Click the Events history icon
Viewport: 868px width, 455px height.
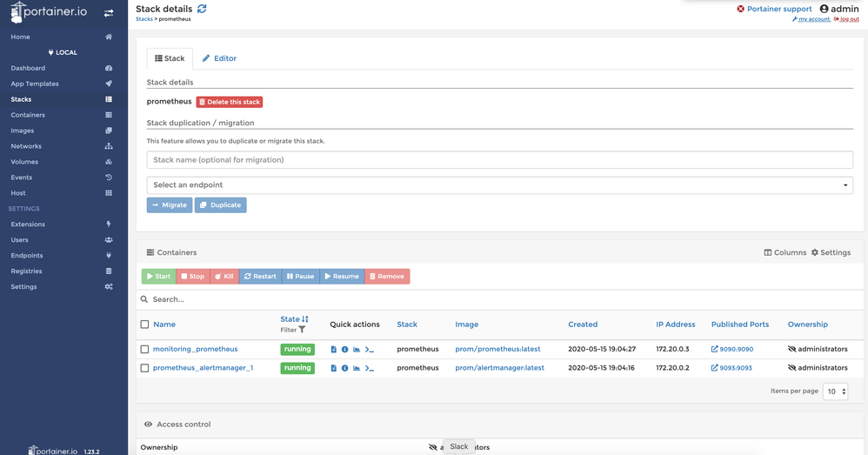pyautogui.click(x=109, y=177)
